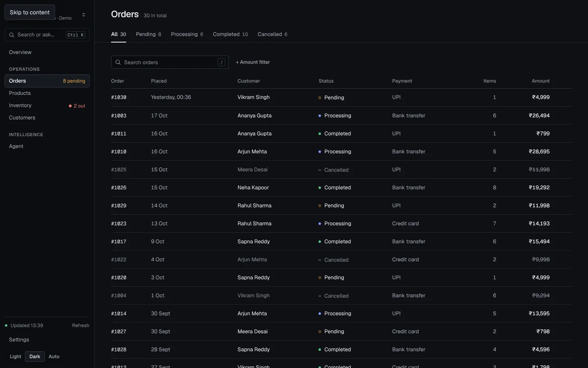
Task: Click the Status column header
Action: pos(326,81)
